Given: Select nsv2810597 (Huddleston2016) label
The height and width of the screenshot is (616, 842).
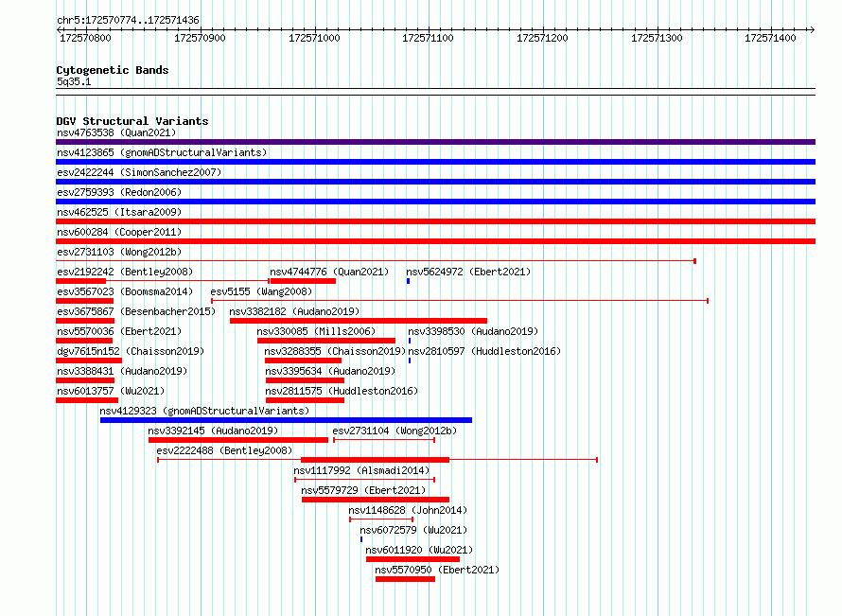Looking at the screenshot, I should 484,351.
